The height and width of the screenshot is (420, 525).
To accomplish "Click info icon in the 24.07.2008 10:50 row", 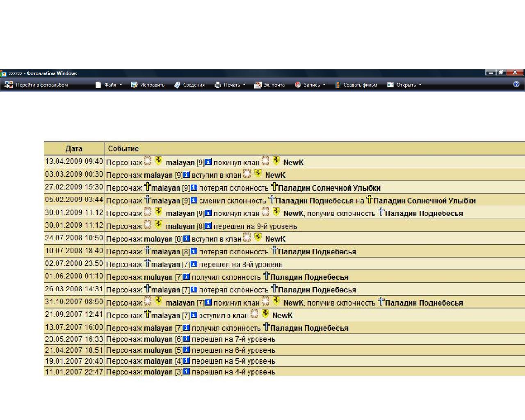I will [187, 238].
